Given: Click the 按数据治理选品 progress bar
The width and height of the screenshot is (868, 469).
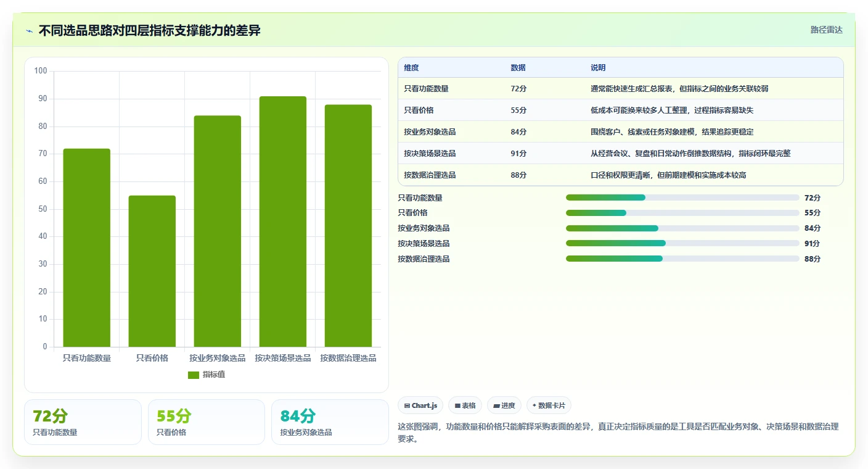Looking at the screenshot, I should [682, 259].
